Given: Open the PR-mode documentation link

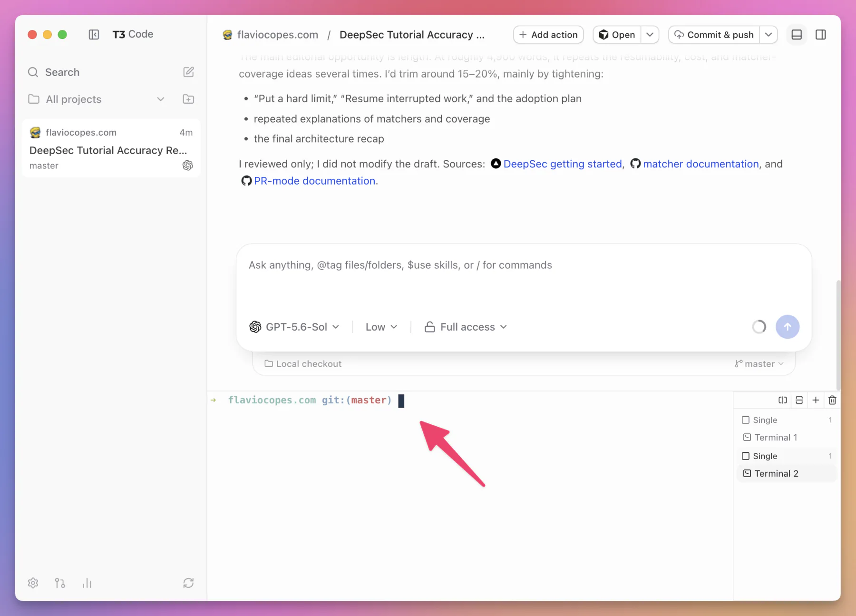Looking at the screenshot, I should point(314,181).
